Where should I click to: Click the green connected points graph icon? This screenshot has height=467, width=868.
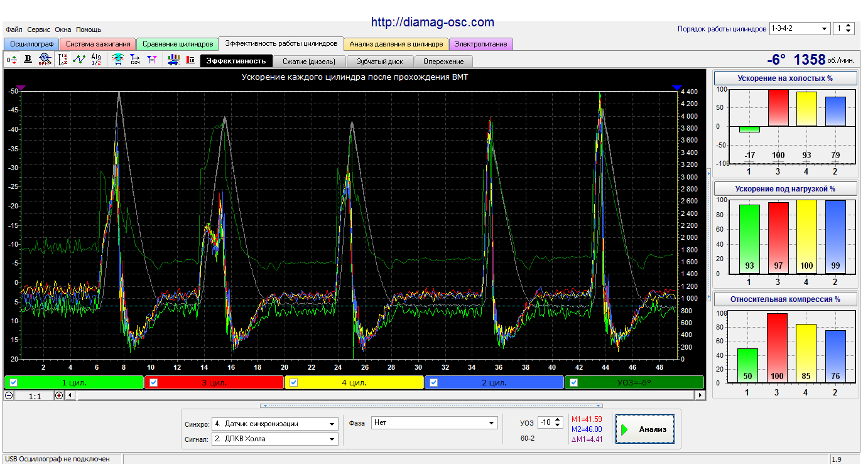[79, 59]
